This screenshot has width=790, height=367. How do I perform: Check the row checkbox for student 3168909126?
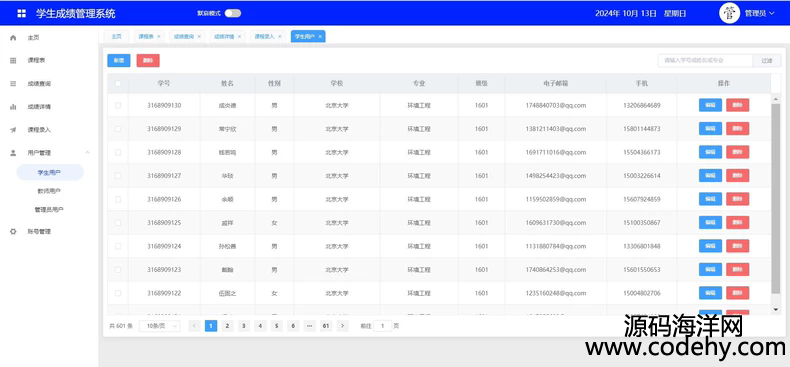(118, 199)
